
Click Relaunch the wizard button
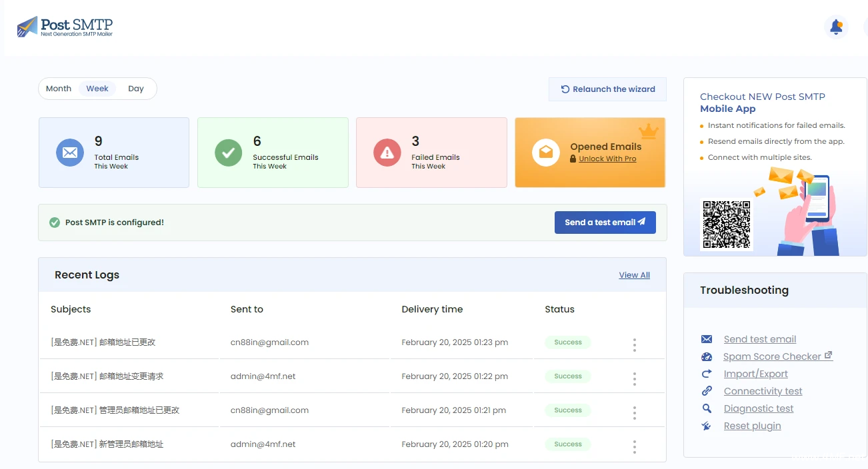click(607, 89)
